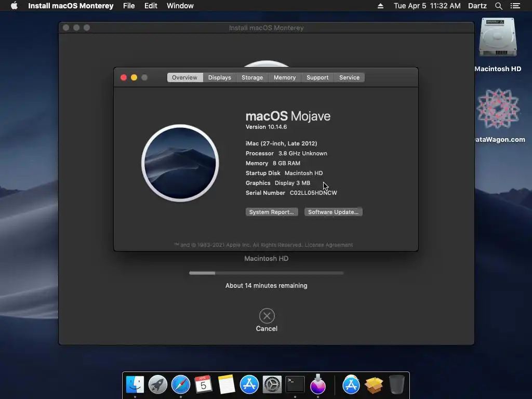
Task: Click serial number C02LL05HDNCW
Action: click(x=313, y=193)
